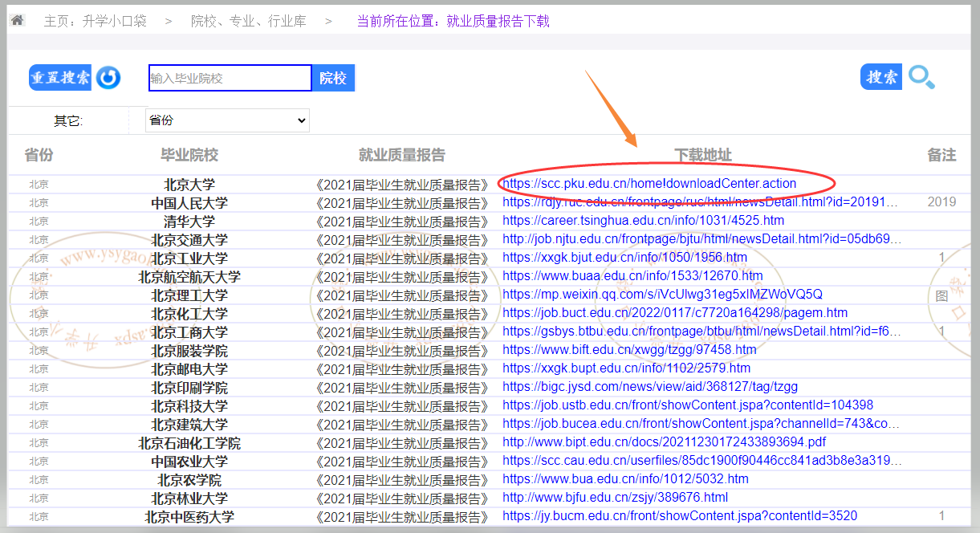Open the www.bjfu.edu.cn zsjy link
The width and height of the screenshot is (980, 533).
[x=615, y=498]
